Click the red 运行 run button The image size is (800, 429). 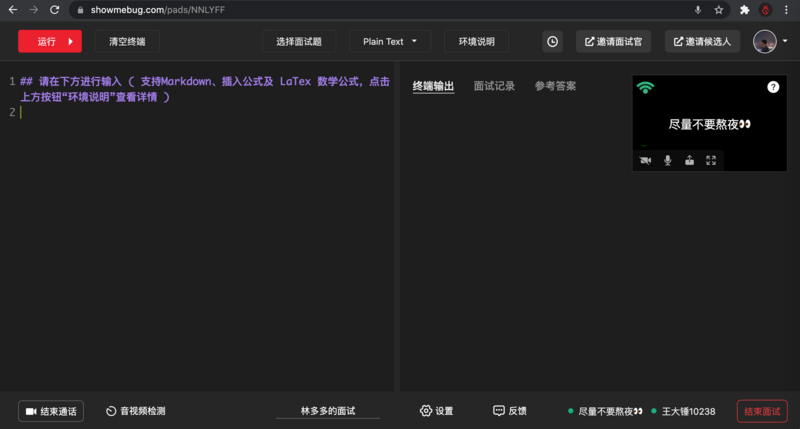click(50, 41)
